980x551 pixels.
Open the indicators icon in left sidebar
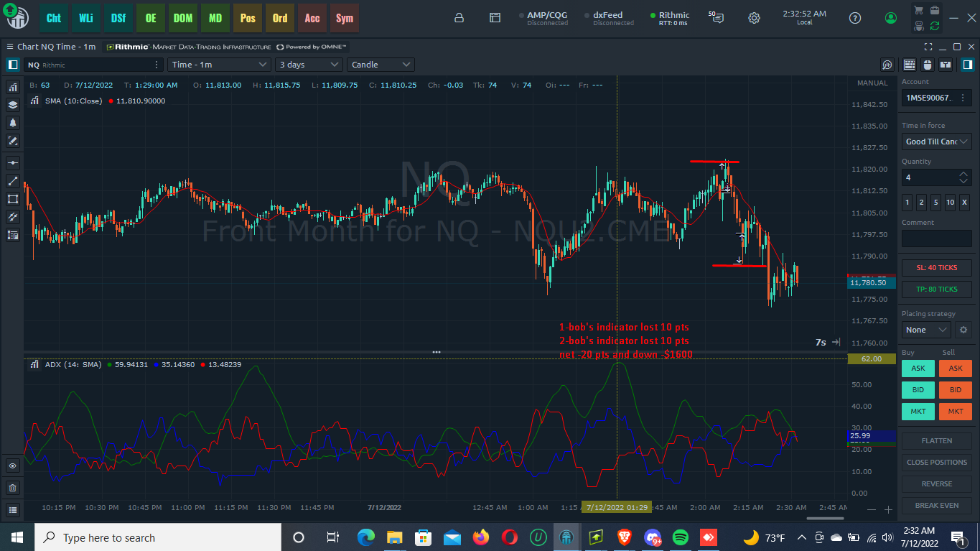13,87
